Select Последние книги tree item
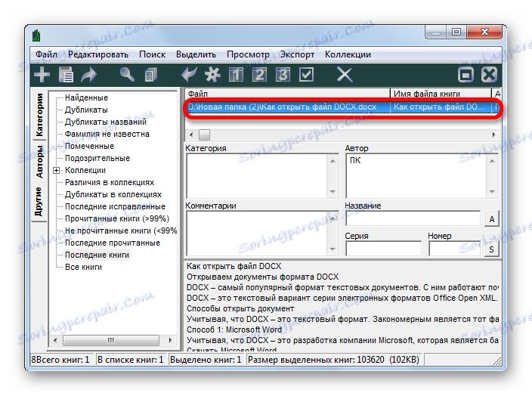Viewport: 532px width, 396px height. (x=97, y=255)
